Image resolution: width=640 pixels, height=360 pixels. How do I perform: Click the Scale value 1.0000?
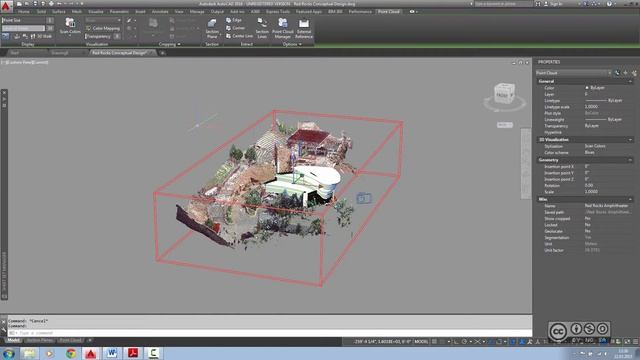tap(591, 192)
